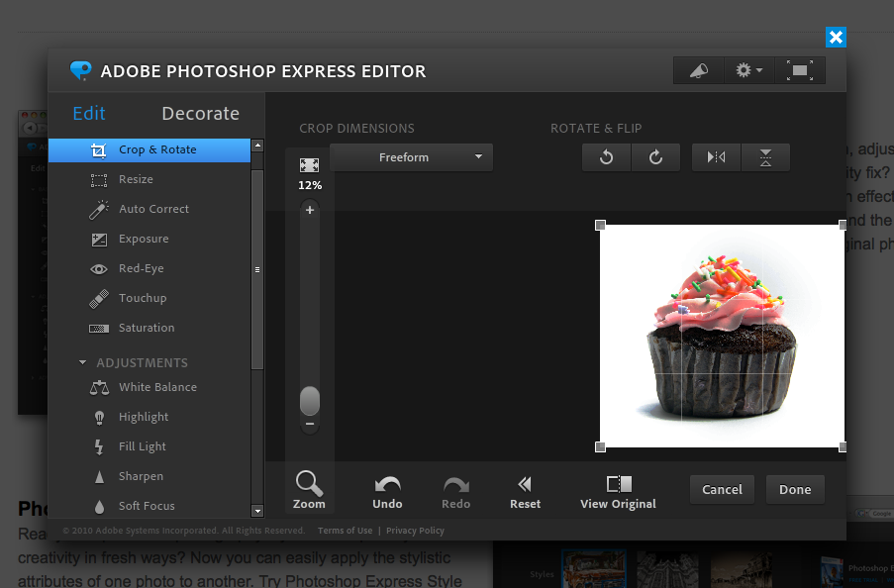The image size is (894, 588).
Task: Flip the photo horizontally
Action: [716, 157]
